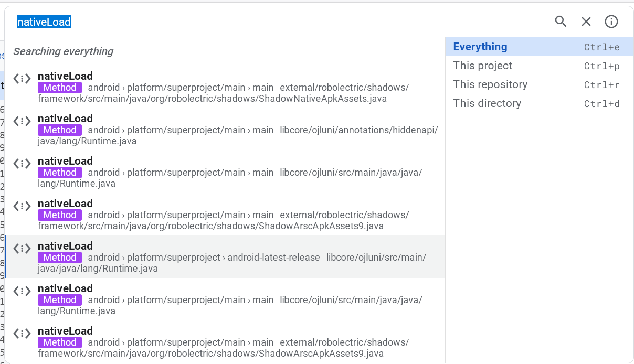The width and height of the screenshot is (634, 364).
Task: Click the search magnifier icon
Action: 561,22
